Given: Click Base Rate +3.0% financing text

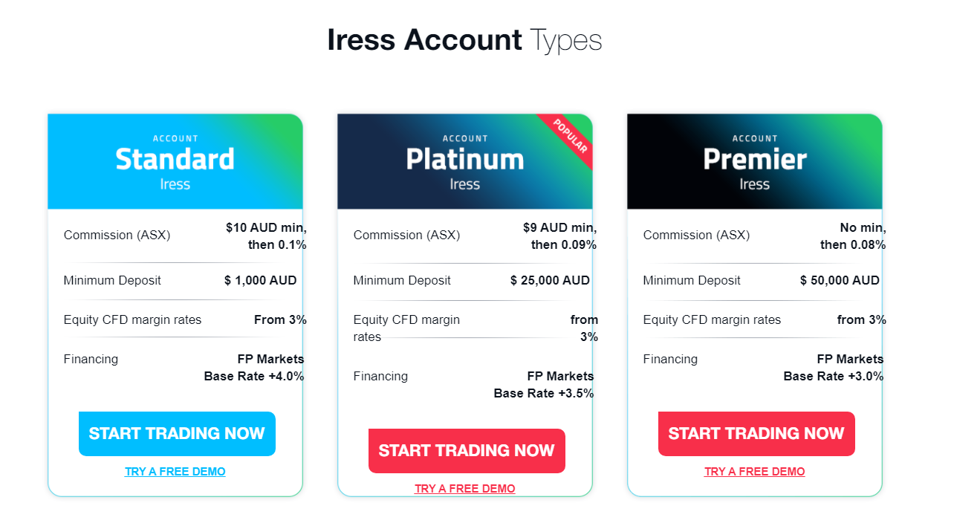Looking at the screenshot, I should 834,377.
